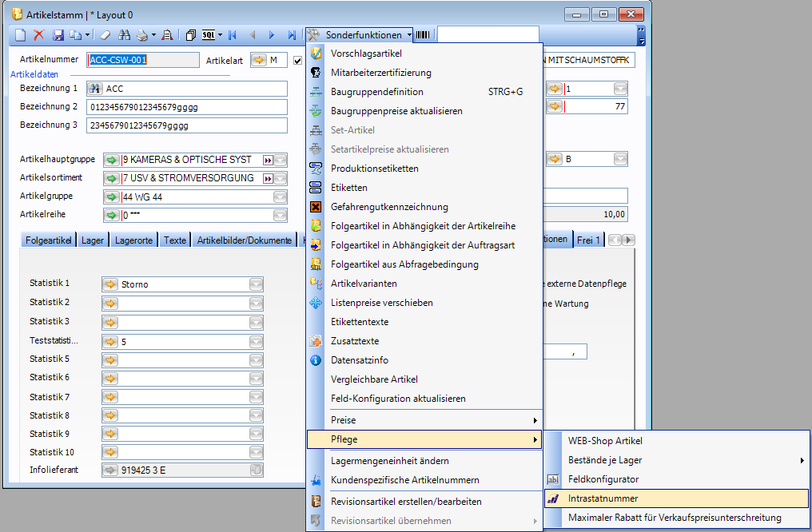
Task: Open the Sonderfunktionen dropdown menu
Action: click(x=360, y=35)
